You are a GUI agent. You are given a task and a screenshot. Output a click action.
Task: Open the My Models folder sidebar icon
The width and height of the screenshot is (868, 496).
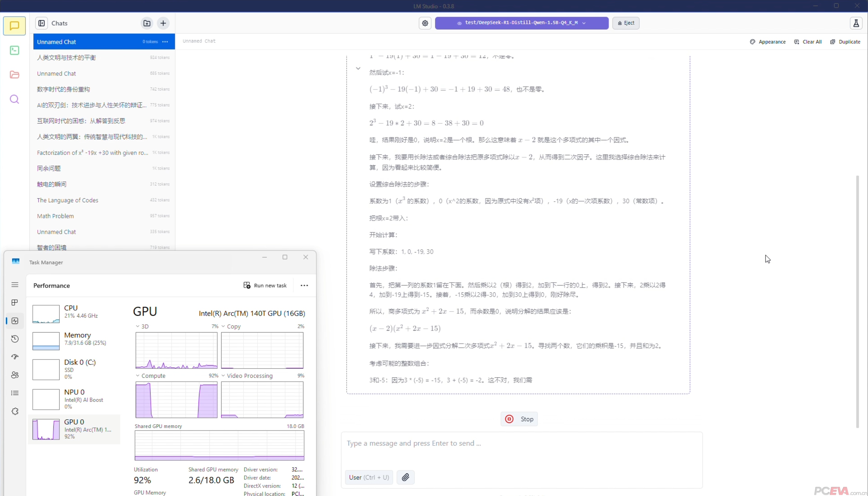tap(14, 75)
